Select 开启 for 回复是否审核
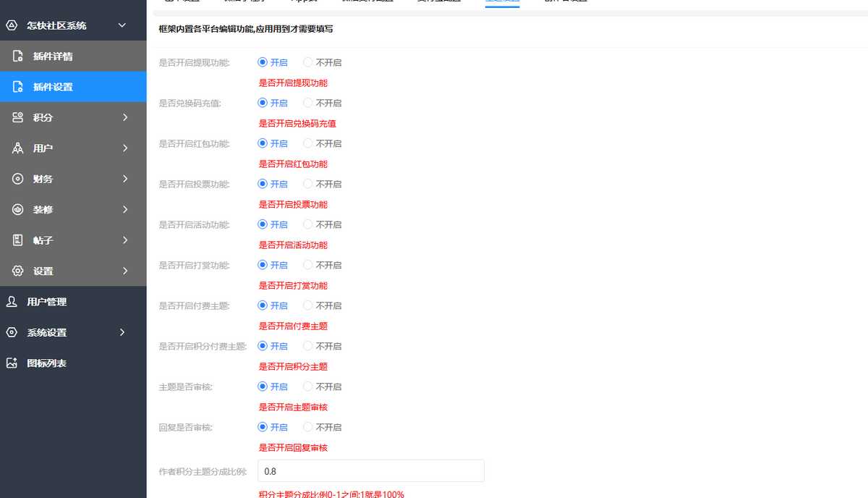The height and width of the screenshot is (498, 868). (x=273, y=427)
